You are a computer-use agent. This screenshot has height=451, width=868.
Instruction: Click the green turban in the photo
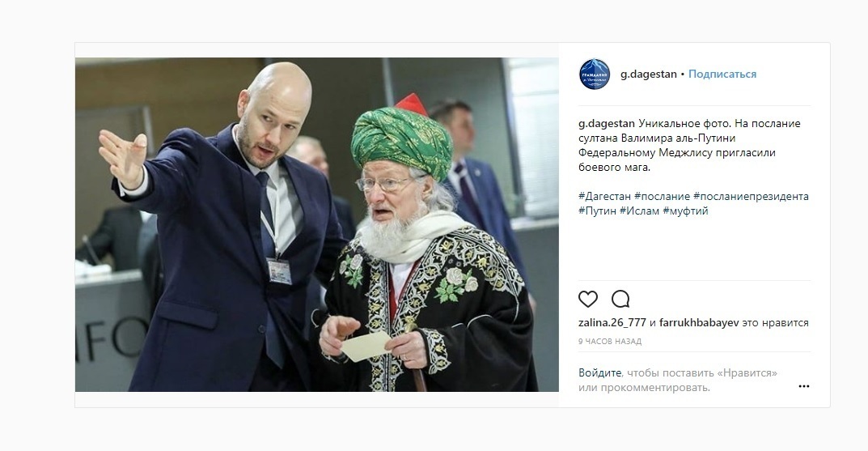click(401, 143)
